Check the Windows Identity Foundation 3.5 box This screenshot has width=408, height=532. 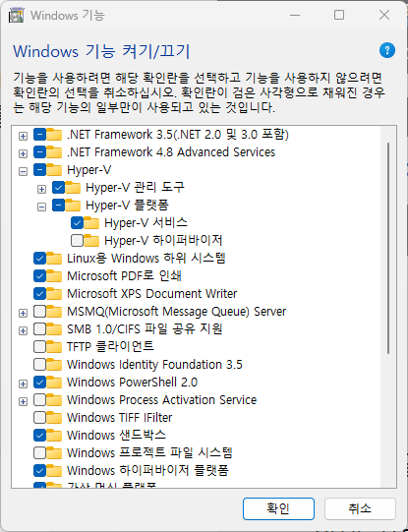click(39, 365)
